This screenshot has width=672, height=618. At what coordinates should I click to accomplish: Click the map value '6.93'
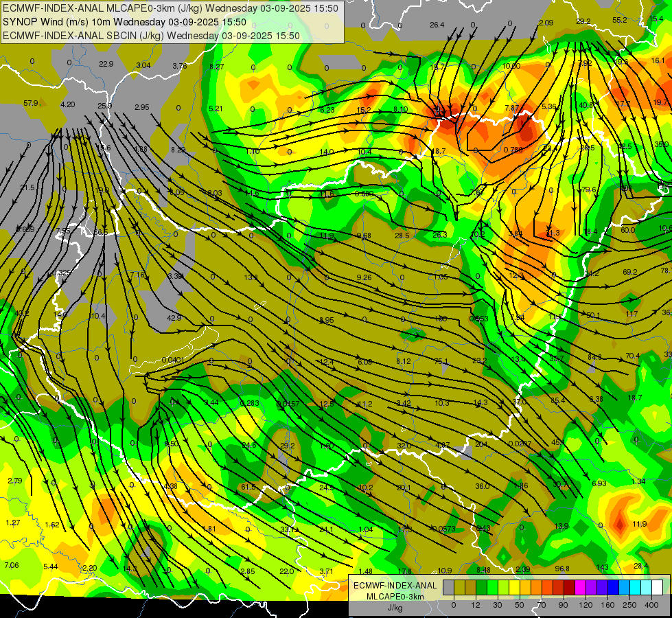tap(599, 483)
